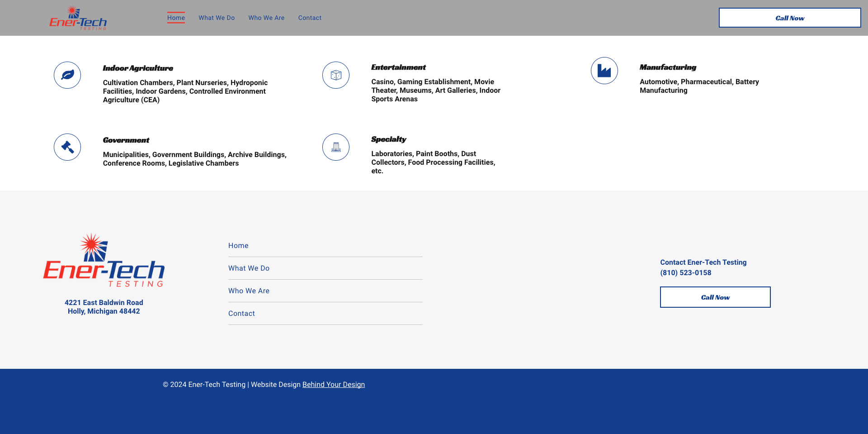Click the Ener-Tech logo in header
This screenshot has height=434, width=868.
point(78,18)
